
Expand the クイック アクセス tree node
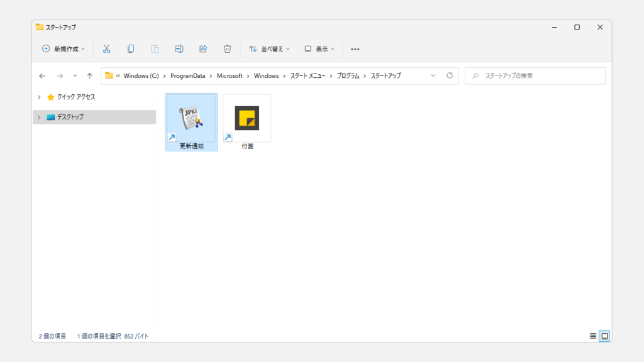(x=39, y=97)
